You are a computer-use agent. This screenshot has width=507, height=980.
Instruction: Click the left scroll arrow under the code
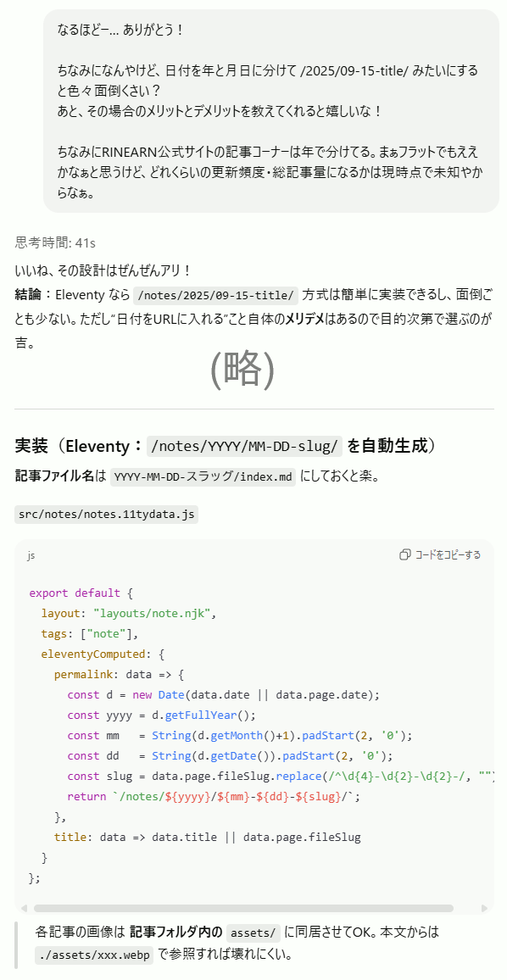click(24, 908)
